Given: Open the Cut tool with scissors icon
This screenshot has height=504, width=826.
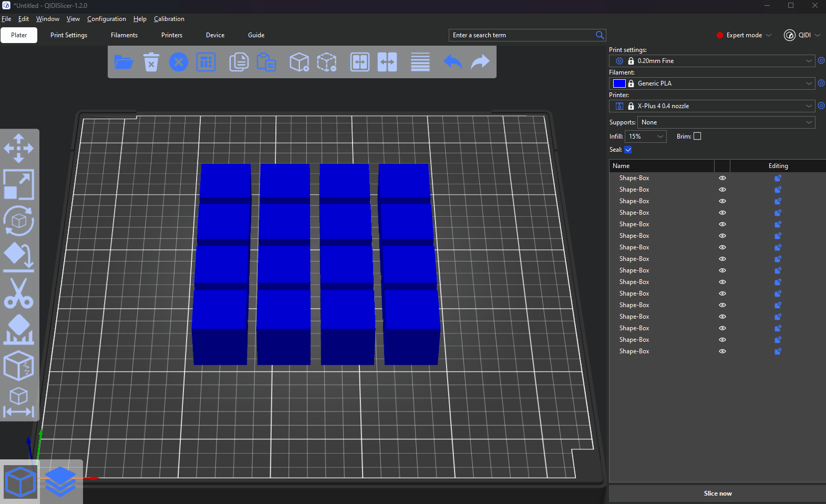Looking at the screenshot, I should pyautogui.click(x=19, y=293).
